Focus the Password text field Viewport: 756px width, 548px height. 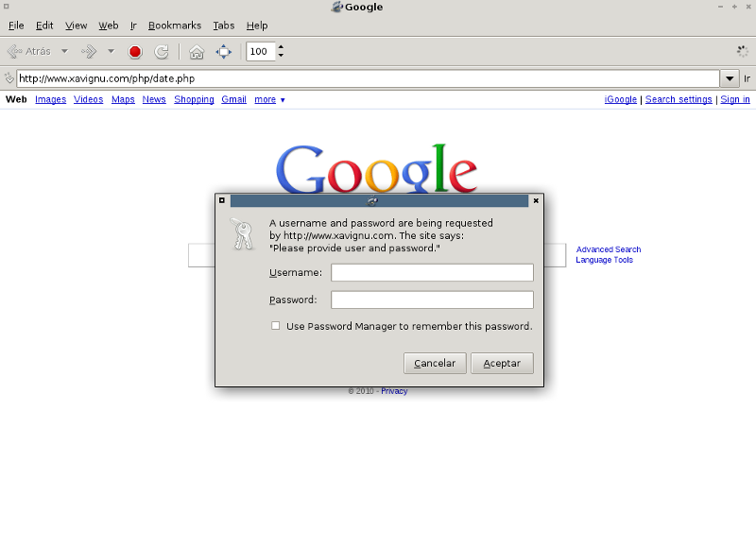point(432,300)
